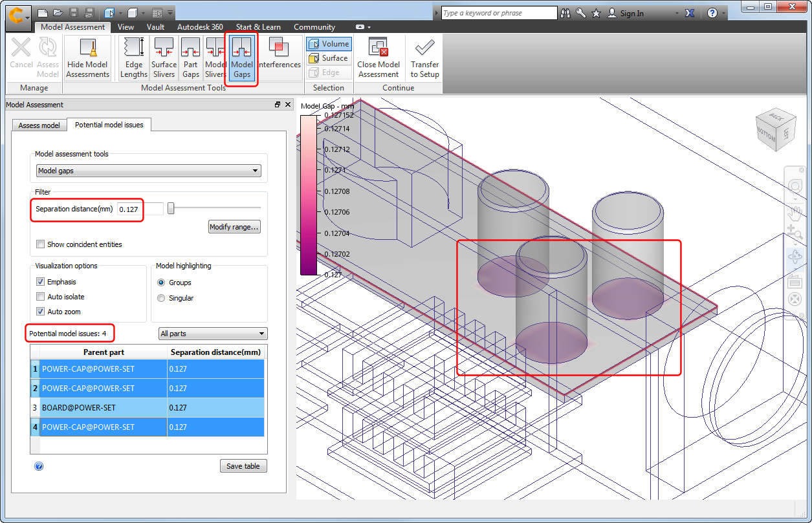812x523 pixels.
Task: Check the Auto isolate checkbox
Action: coord(41,297)
